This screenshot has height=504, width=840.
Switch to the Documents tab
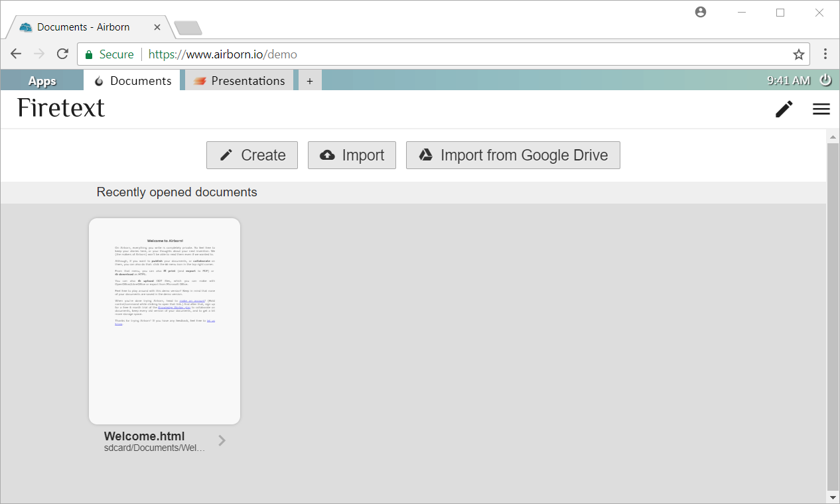click(x=133, y=81)
